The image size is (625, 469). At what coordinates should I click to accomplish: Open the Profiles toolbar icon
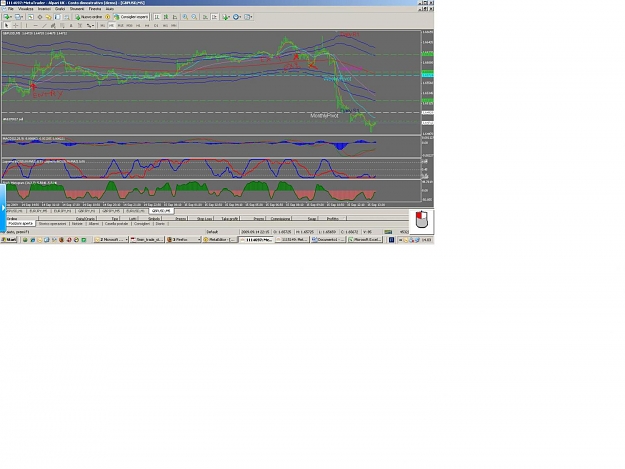pyautogui.click(x=18, y=17)
